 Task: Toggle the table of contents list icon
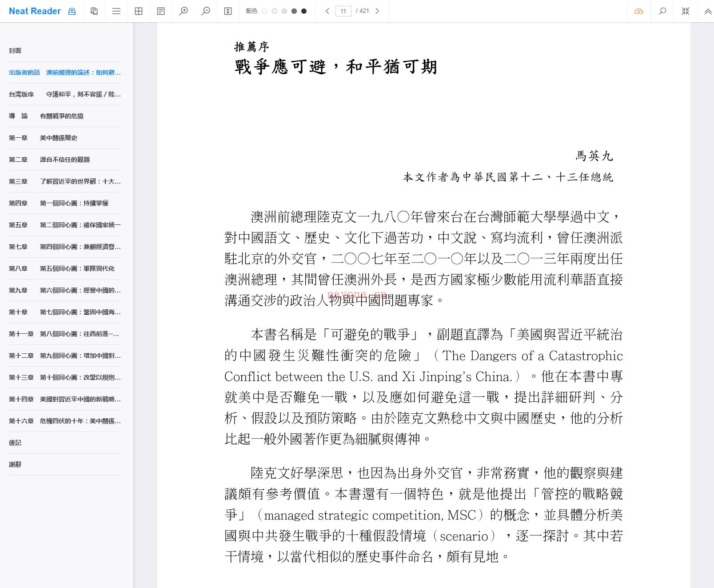pyautogui.click(x=116, y=11)
